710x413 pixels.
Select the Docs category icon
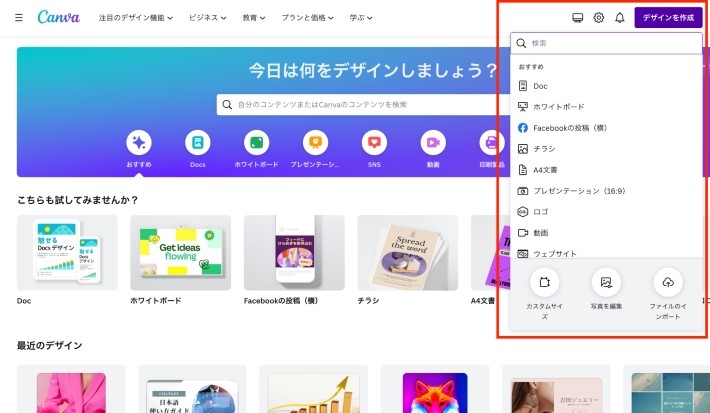click(x=198, y=142)
